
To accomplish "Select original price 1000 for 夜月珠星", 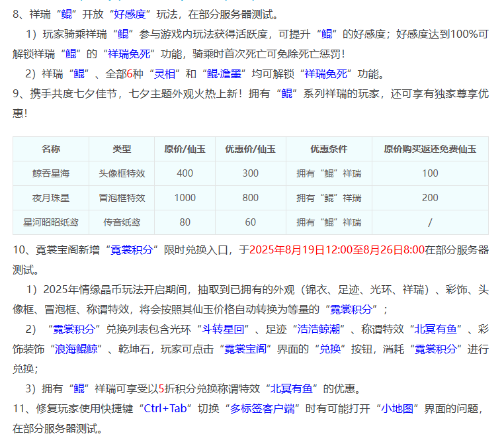I will coord(185,198).
